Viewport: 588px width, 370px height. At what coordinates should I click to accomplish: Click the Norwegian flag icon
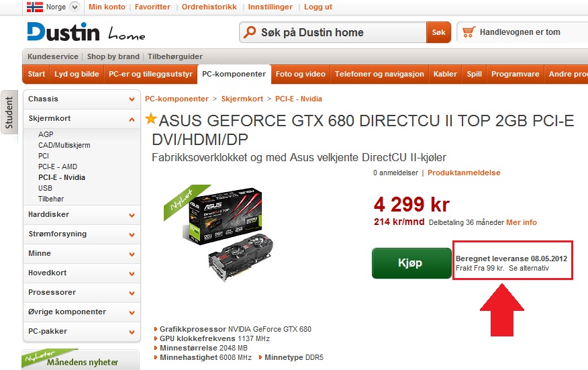[x=35, y=7]
